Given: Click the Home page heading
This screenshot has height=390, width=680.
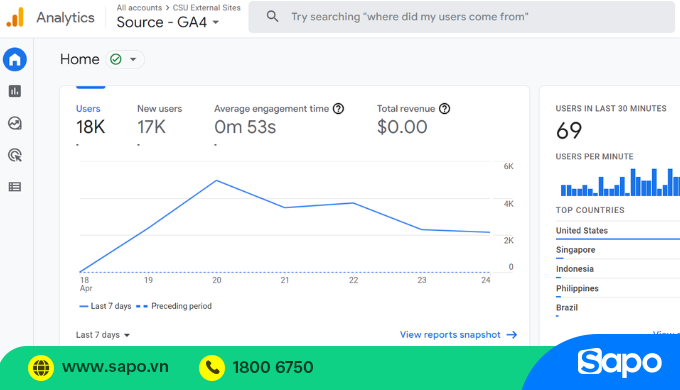Looking at the screenshot, I should coord(80,59).
